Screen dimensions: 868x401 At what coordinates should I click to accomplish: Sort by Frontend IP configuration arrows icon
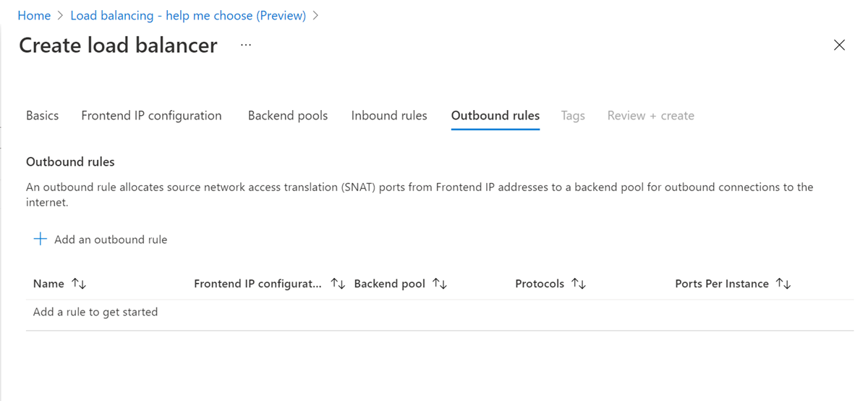coord(338,284)
